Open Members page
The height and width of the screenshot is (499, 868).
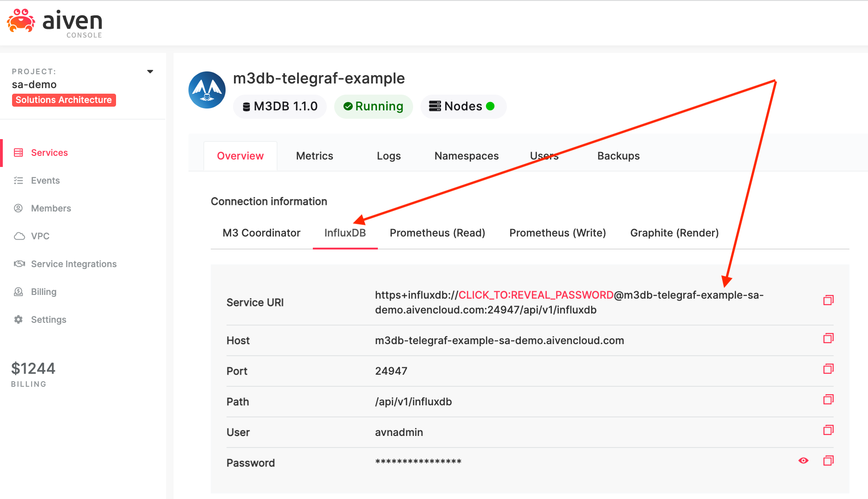pos(51,208)
